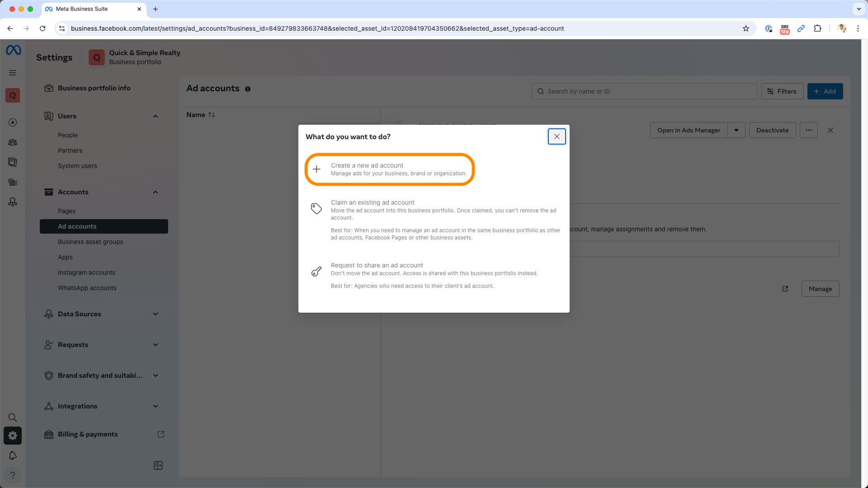
Task: Collapse the settings sidebar panel icon
Action: tap(158, 465)
